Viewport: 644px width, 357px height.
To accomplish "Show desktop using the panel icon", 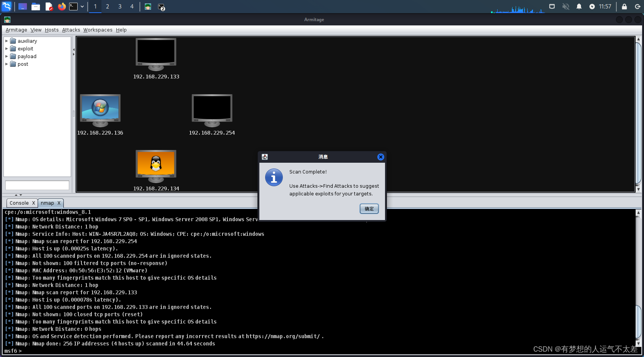I will pyautogui.click(x=23, y=7).
